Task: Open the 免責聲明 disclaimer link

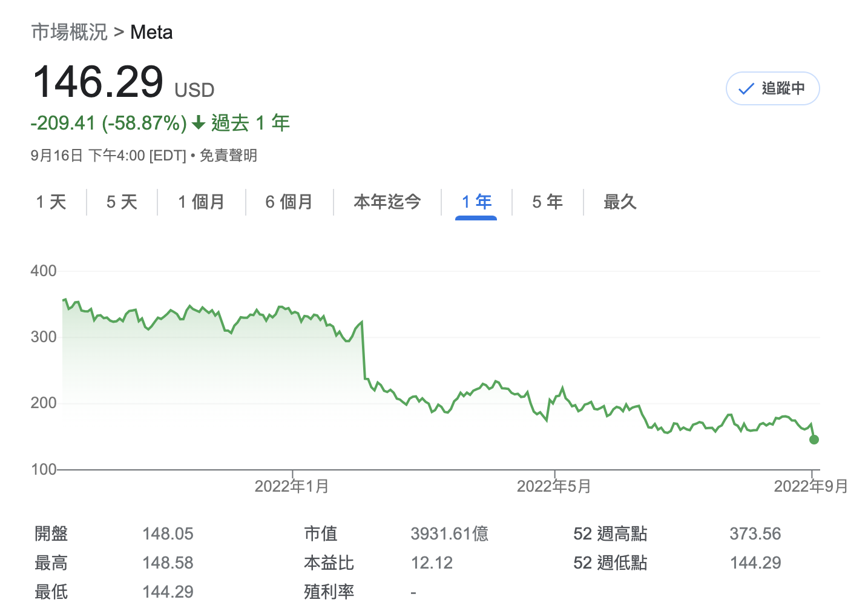Action: pyautogui.click(x=229, y=156)
